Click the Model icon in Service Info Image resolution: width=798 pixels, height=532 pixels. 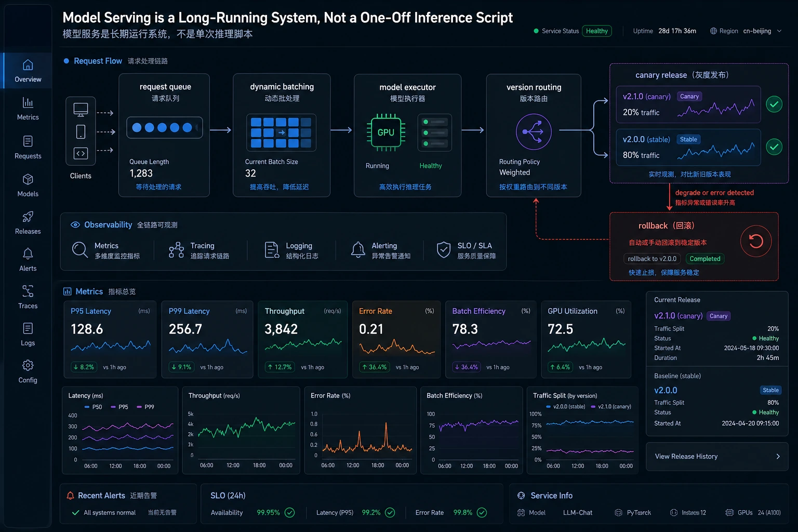tap(521, 513)
